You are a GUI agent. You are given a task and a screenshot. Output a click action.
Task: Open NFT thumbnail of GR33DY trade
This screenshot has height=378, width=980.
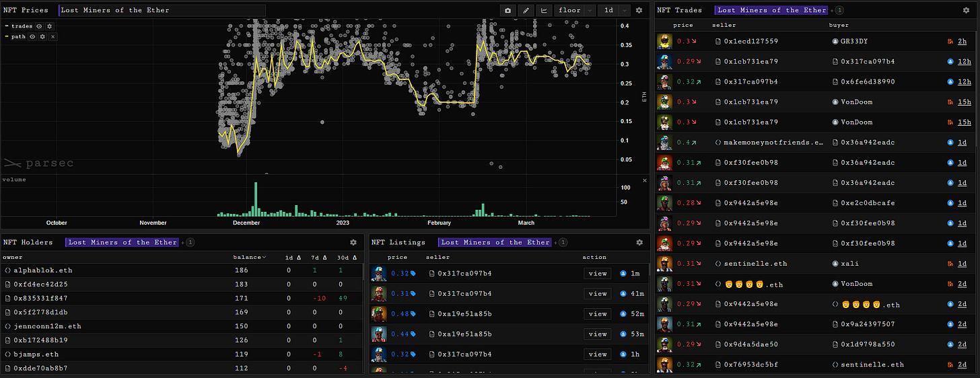pos(664,41)
